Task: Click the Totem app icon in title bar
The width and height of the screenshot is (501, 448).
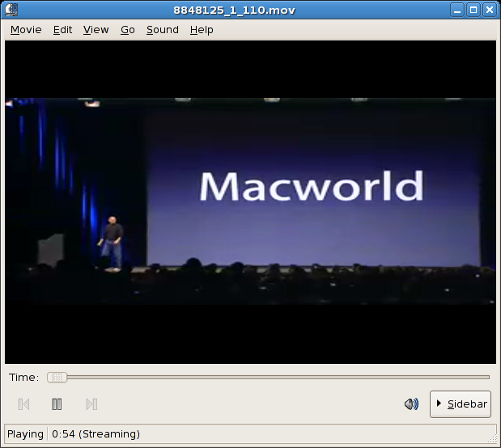Action: pyautogui.click(x=11, y=10)
